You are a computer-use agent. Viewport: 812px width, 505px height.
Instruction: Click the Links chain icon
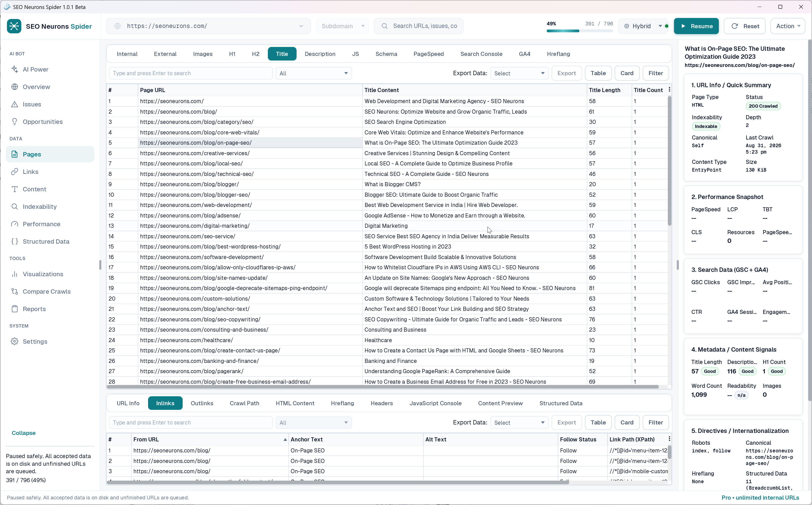[x=14, y=172]
